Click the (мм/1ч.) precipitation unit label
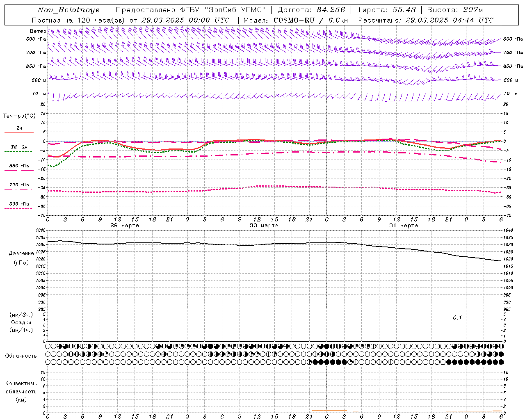The image size is (525, 420). [21, 330]
